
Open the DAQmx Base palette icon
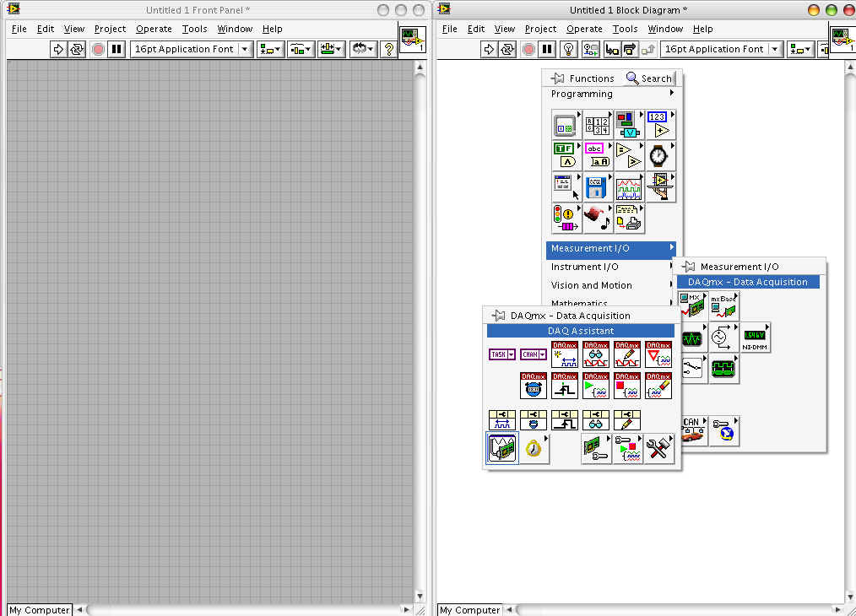724,306
